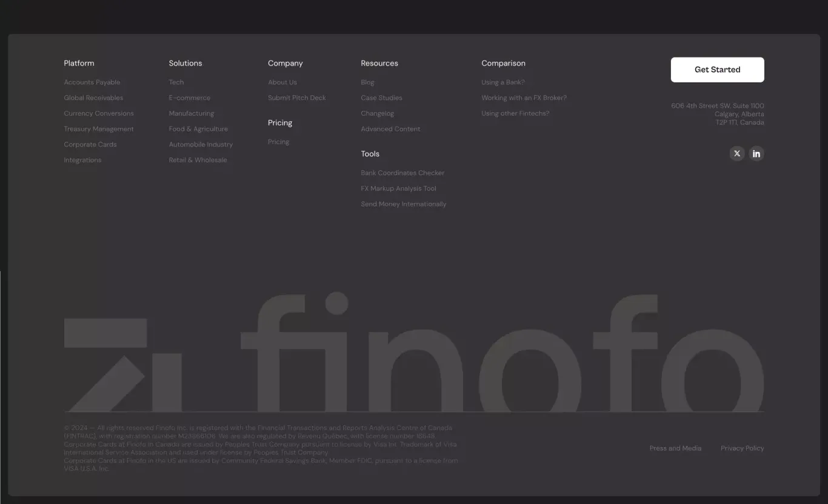
Task: Open E-commerce solutions link
Action: [x=190, y=98]
